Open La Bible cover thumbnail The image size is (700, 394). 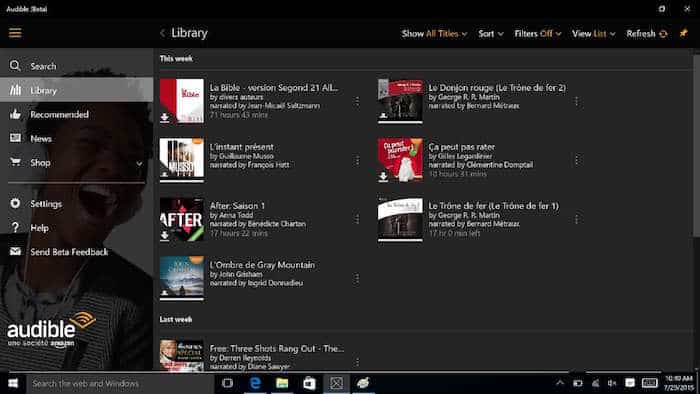point(182,101)
